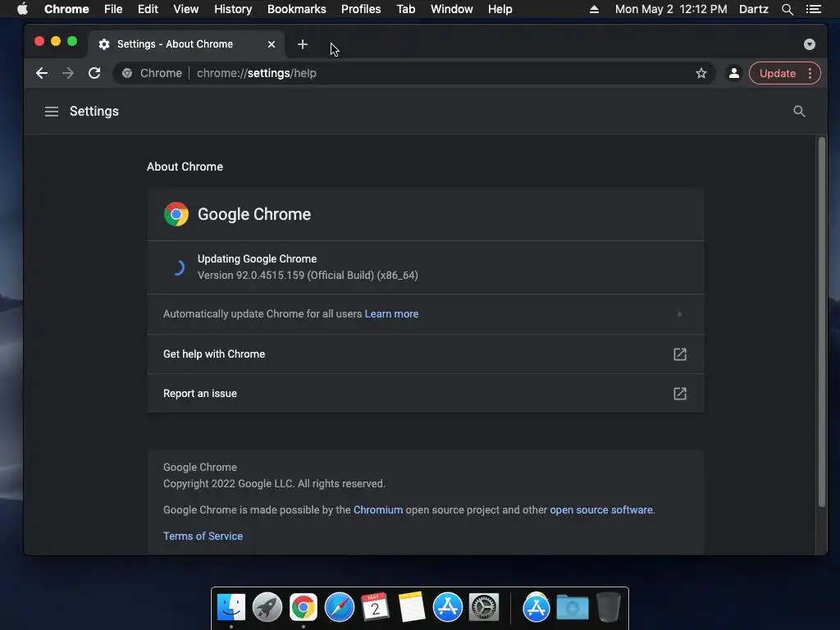Click the forward navigation arrow
The image size is (840, 630).
point(67,73)
